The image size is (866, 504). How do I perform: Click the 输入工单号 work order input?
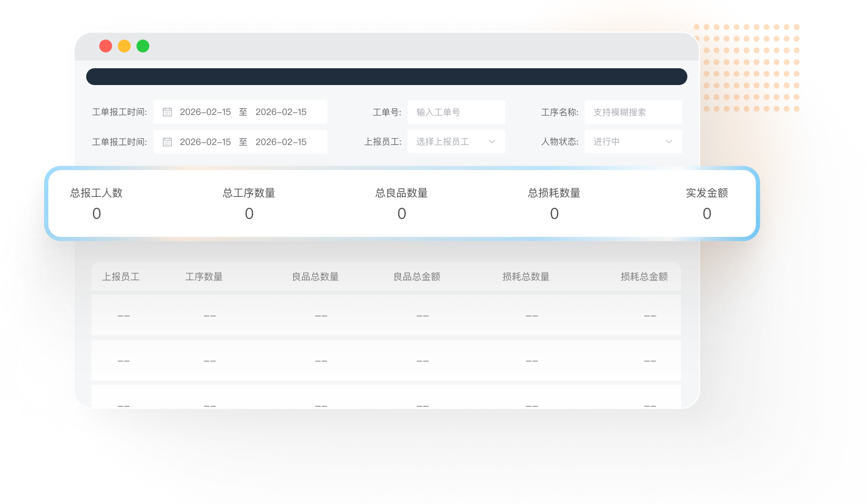tap(456, 112)
